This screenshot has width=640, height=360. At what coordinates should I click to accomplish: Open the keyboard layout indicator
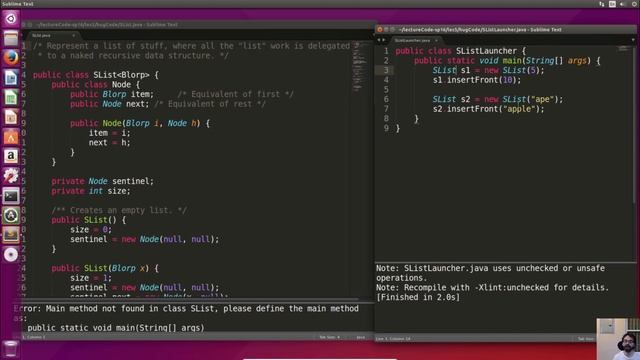pyautogui.click(x=612, y=4)
